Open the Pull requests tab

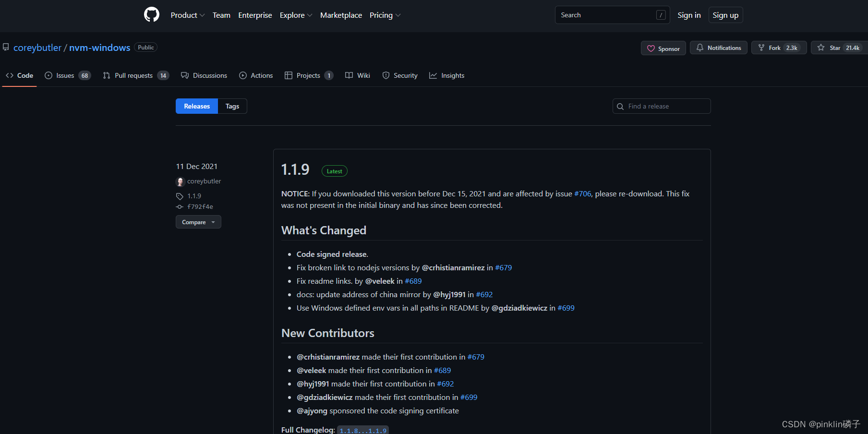click(x=136, y=75)
